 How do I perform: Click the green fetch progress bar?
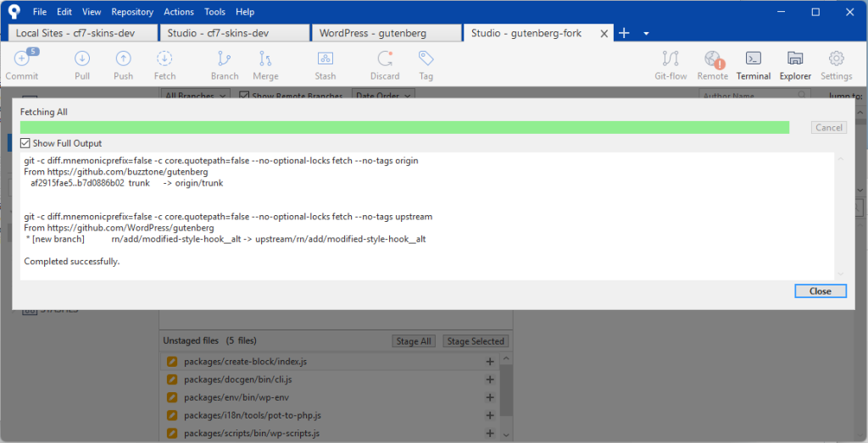tap(404, 127)
